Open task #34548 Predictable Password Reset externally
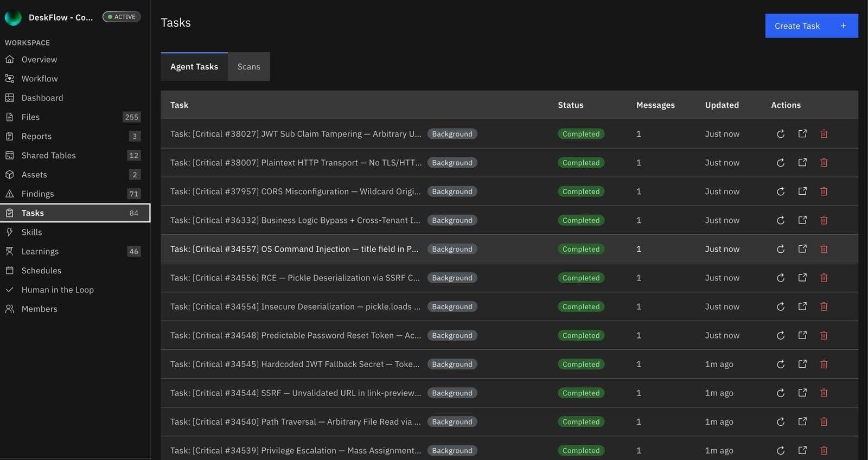The image size is (868, 460). 802,335
